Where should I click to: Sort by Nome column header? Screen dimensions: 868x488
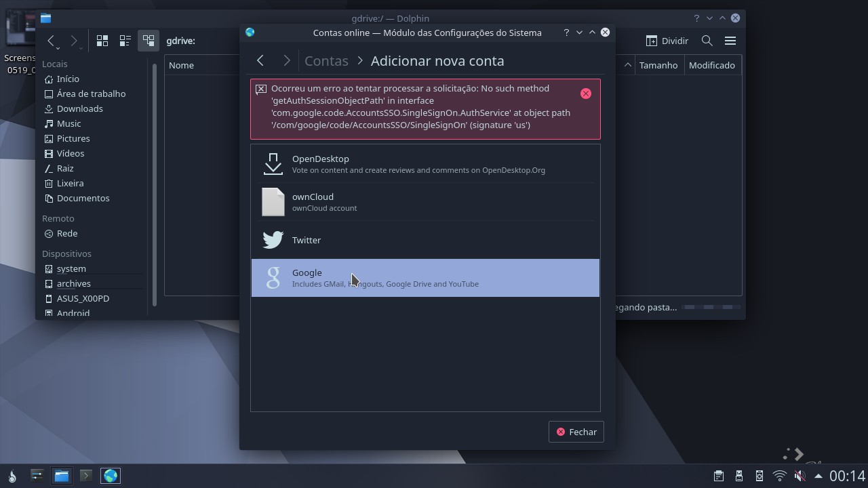pos(181,65)
